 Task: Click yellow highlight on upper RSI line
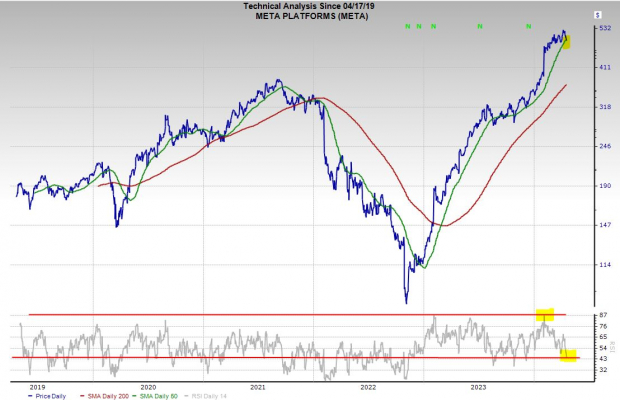point(545,315)
